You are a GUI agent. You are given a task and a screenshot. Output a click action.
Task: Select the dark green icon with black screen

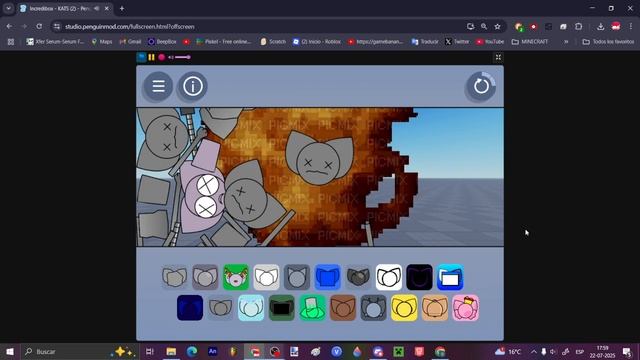click(x=282, y=308)
